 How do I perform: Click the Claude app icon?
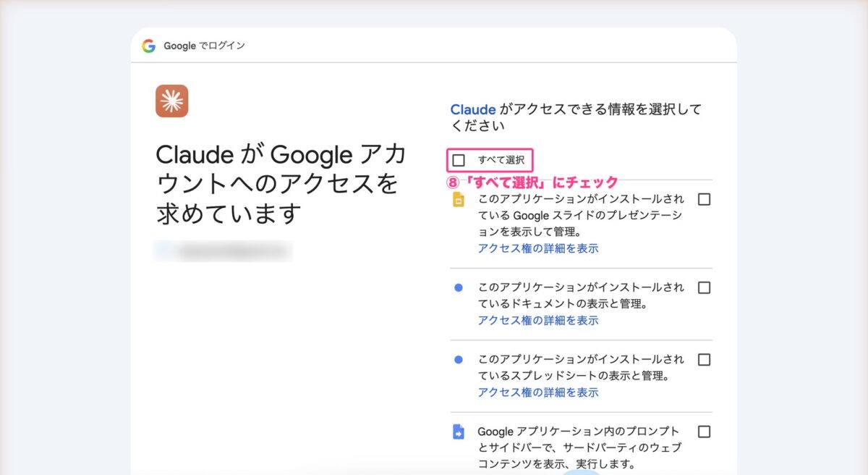pyautogui.click(x=171, y=101)
